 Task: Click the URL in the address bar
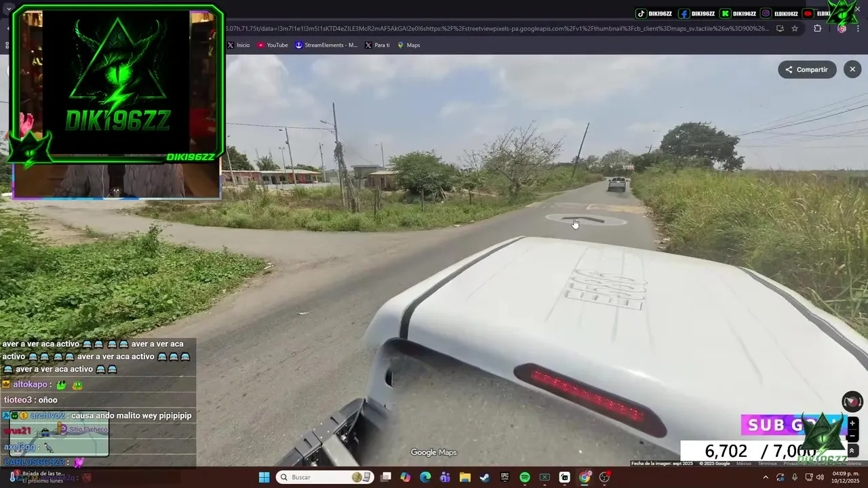pyautogui.click(x=497, y=28)
